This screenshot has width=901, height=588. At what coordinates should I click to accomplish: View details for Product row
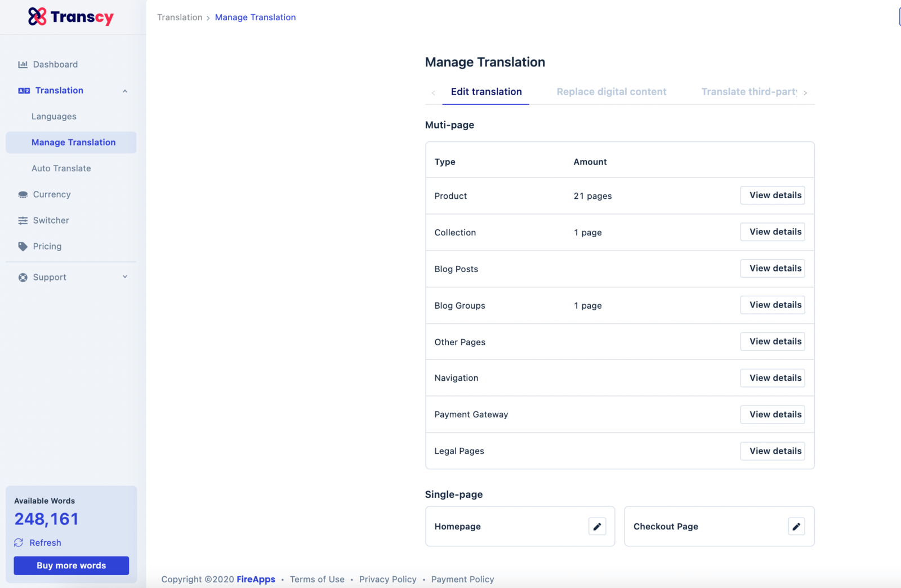coord(772,195)
